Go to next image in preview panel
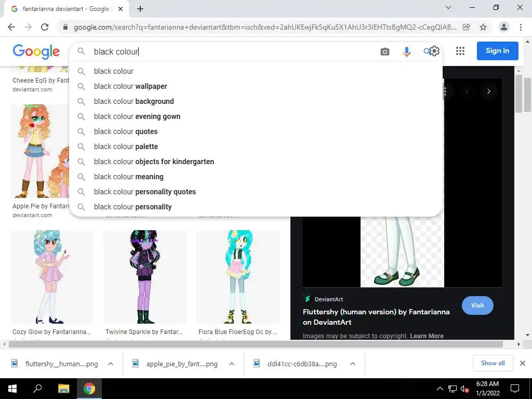 tap(488, 91)
